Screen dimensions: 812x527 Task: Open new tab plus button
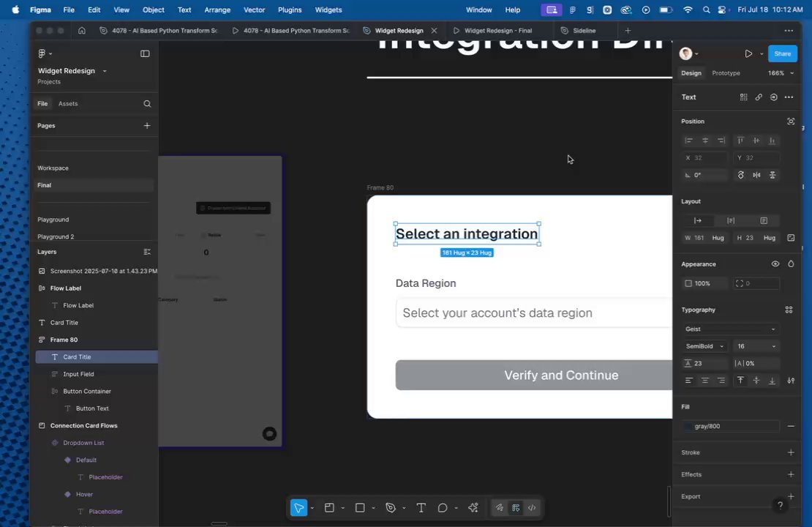628,31
